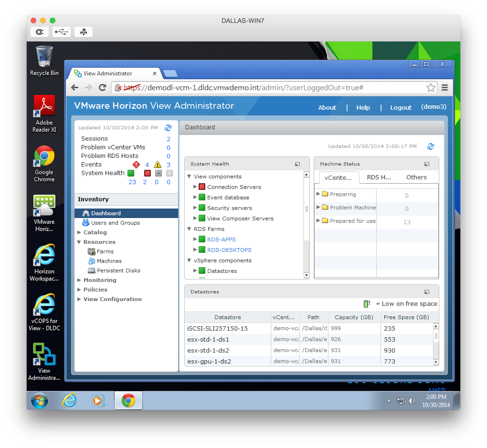Collapse the View components tree node
The width and height of the screenshot is (487, 448).
coord(189,176)
